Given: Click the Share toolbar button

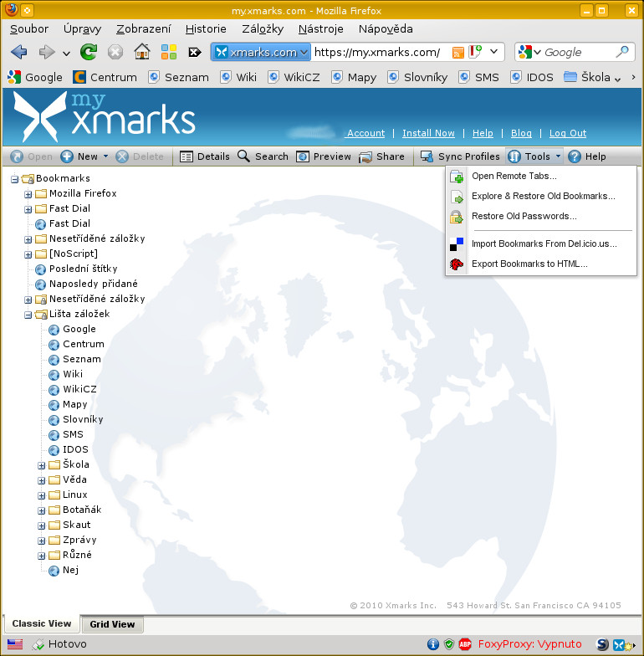Looking at the screenshot, I should coord(381,156).
